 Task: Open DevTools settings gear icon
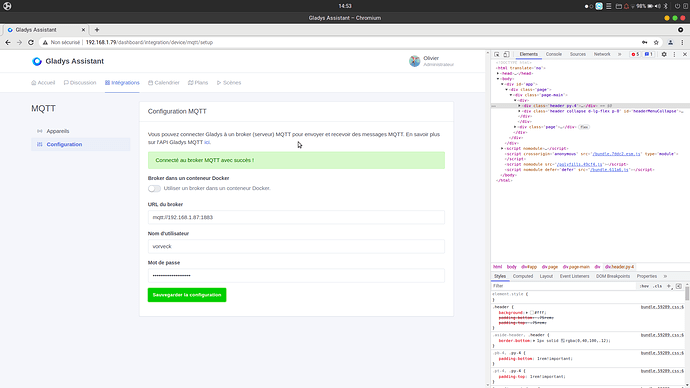(x=664, y=54)
